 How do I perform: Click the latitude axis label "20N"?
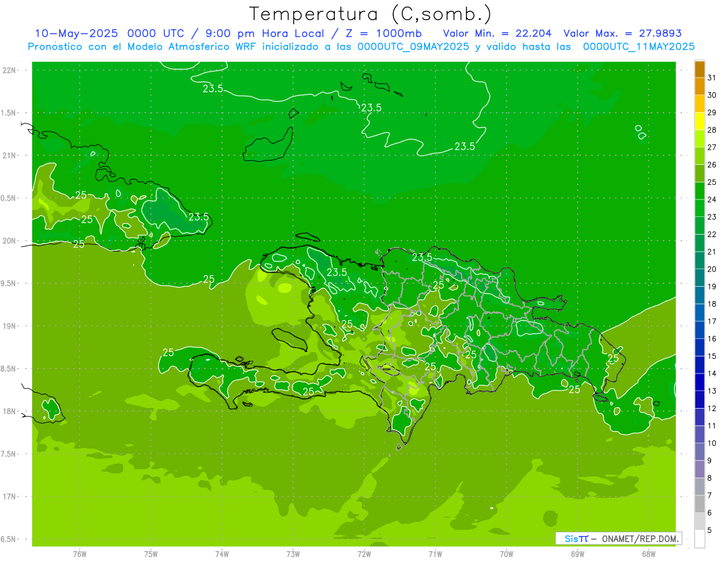click(x=10, y=241)
